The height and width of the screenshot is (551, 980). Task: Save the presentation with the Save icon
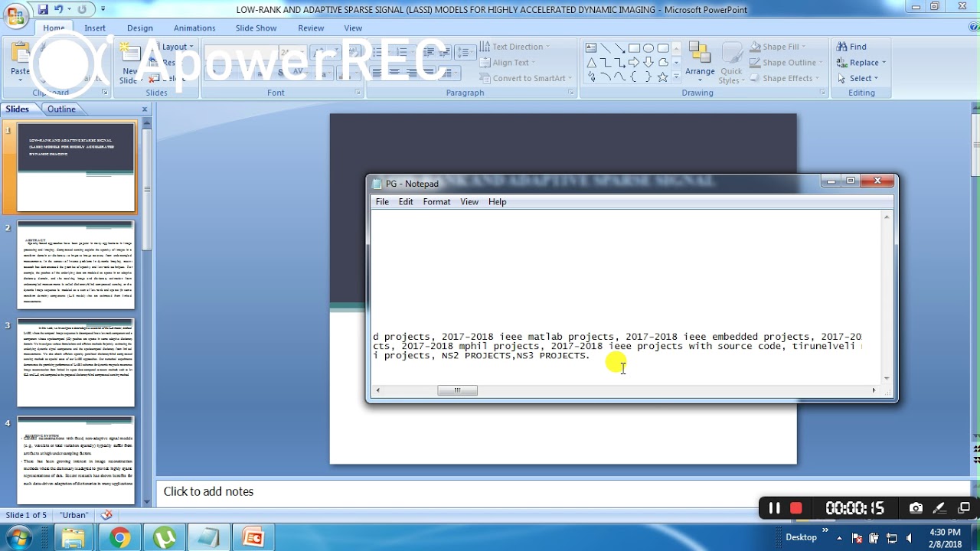pyautogui.click(x=44, y=9)
